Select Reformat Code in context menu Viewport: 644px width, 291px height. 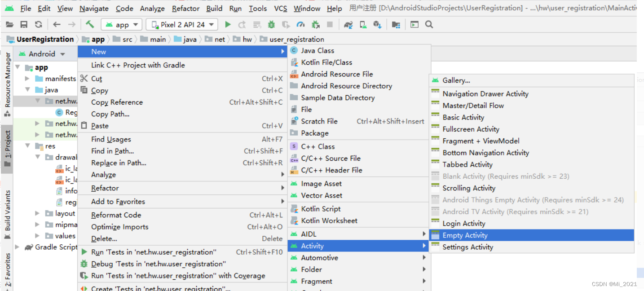[182, 215]
